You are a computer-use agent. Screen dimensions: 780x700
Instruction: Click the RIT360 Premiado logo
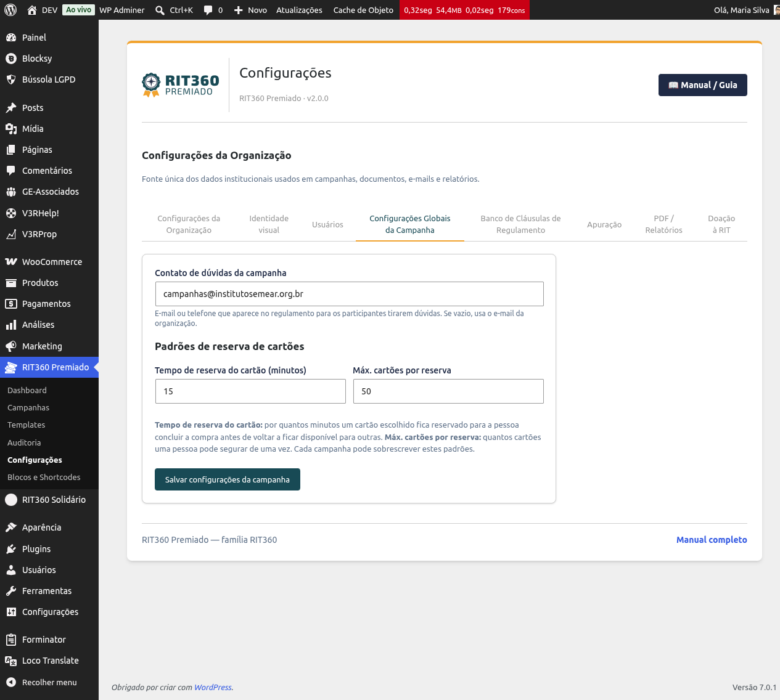click(x=181, y=85)
